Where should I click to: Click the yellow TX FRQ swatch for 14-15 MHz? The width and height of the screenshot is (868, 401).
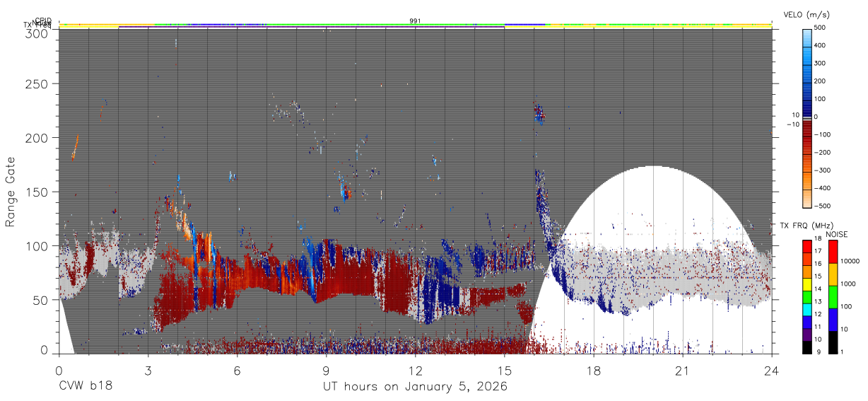click(x=807, y=284)
